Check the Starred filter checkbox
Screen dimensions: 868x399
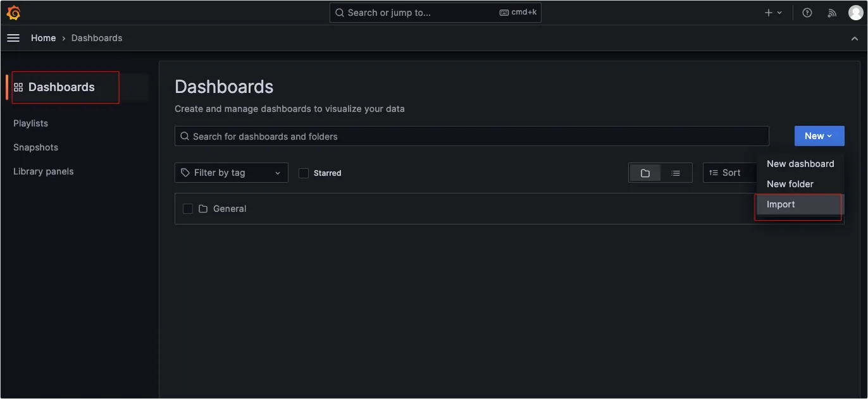click(x=304, y=173)
